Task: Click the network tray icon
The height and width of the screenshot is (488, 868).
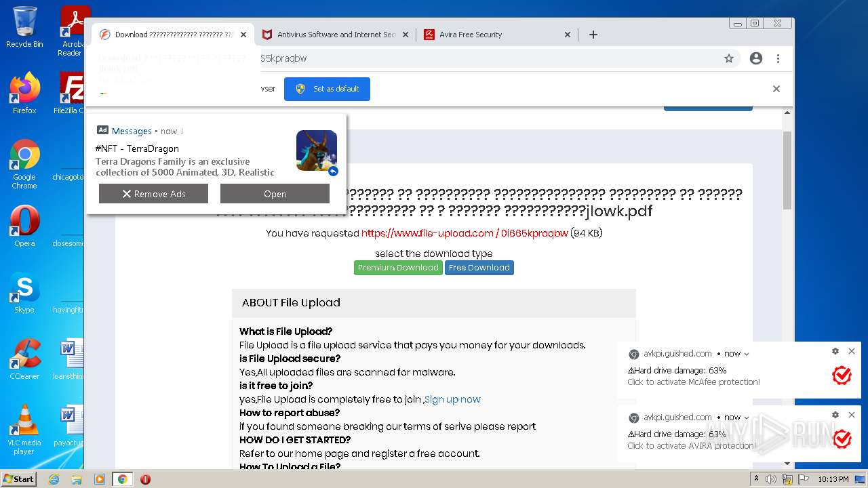Action: [787, 479]
